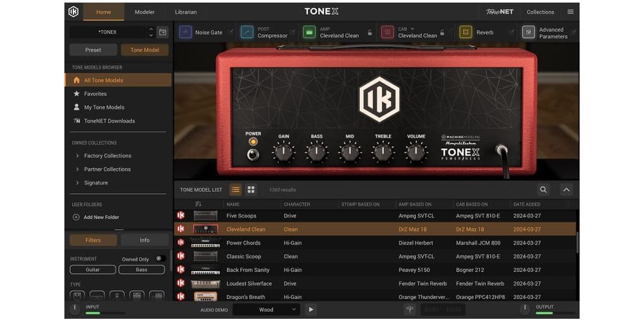The height and width of the screenshot is (322, 644).
Task: Open the CAB type dropdown arrow
Action: tap(412, 29)
